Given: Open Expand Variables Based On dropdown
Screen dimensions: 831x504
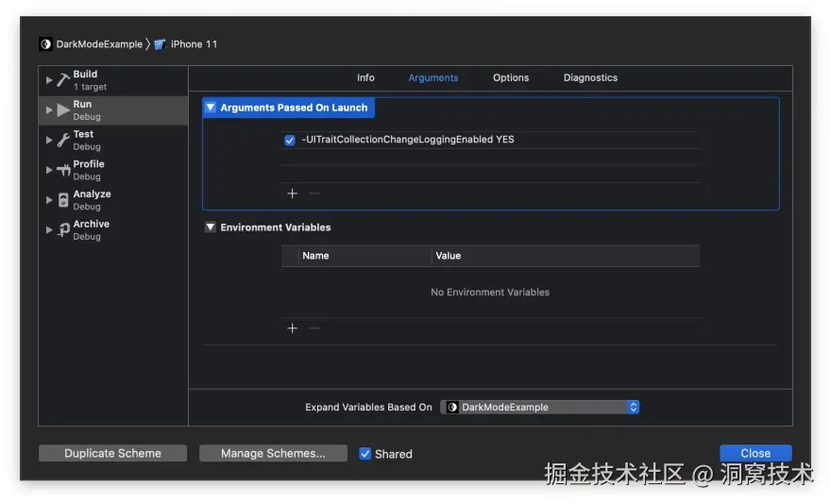Looking at the screenshot, I should (539, 407).
